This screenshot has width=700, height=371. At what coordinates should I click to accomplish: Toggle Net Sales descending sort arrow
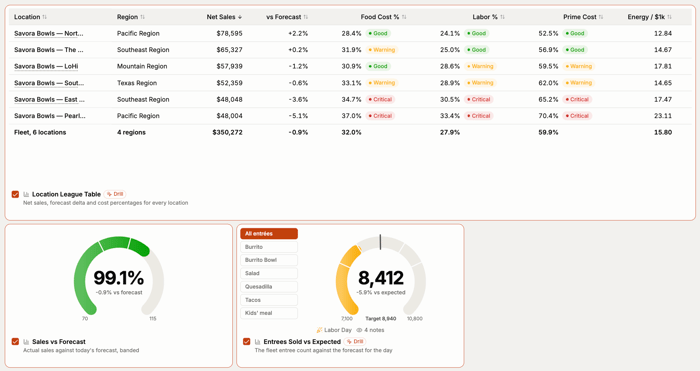(240, 17)
